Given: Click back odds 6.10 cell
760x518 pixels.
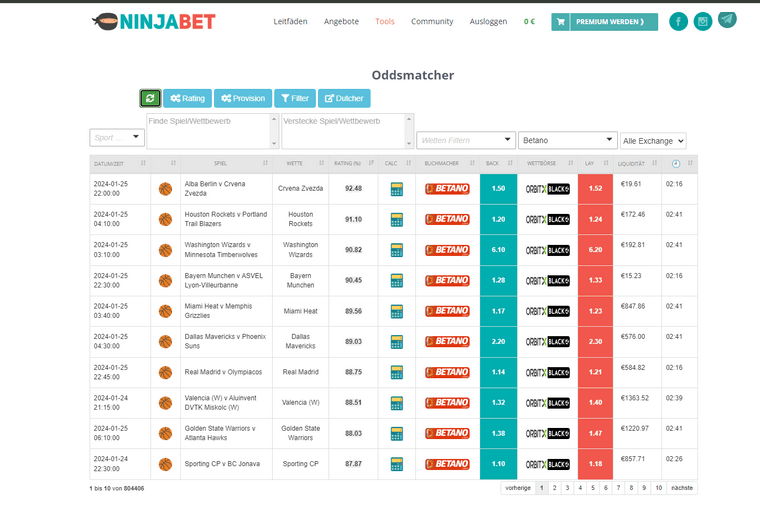Looking at the screenshot, I should tap(498, 250).
